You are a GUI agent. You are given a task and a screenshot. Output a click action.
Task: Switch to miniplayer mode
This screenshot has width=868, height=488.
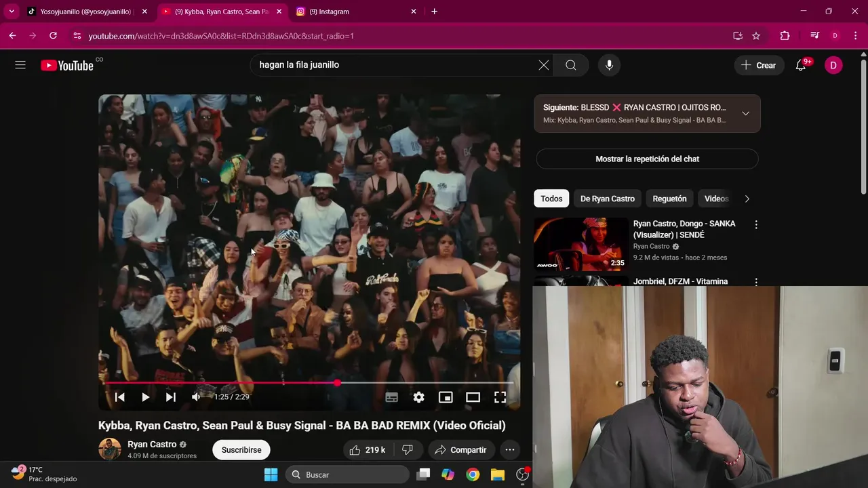(446, 397)
